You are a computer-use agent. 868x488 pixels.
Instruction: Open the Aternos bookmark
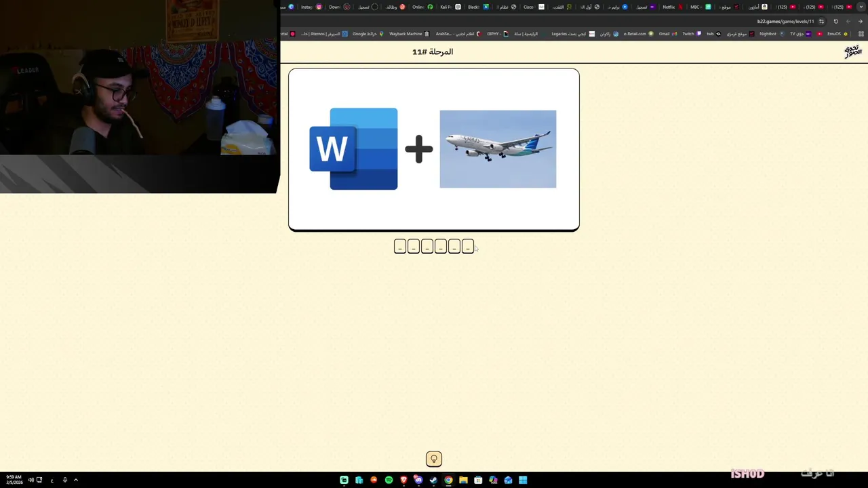324,34
